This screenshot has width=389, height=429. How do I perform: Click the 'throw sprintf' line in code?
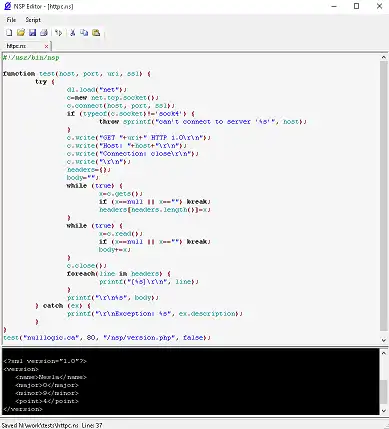click(x=203, y=122)
